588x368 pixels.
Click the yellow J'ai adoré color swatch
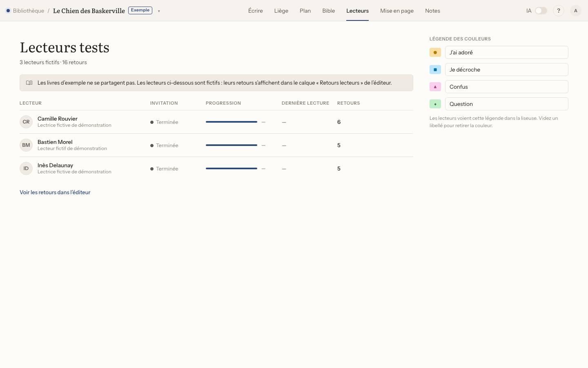pyautogui.click(x=435, y=52)
